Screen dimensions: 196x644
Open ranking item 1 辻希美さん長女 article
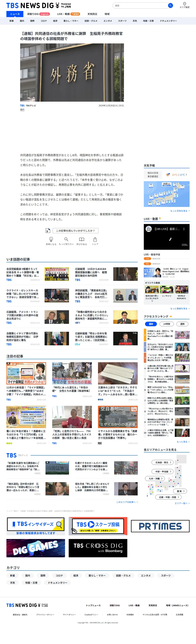click(167, 335)
